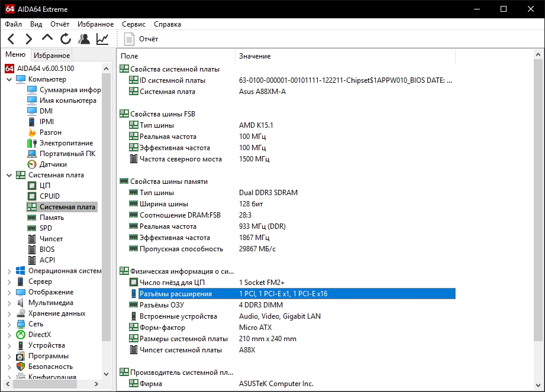Expand the Мультимедиа tree node
This screenshot has width=545, height=392.
pyautogui.click(x=9, y=303)
